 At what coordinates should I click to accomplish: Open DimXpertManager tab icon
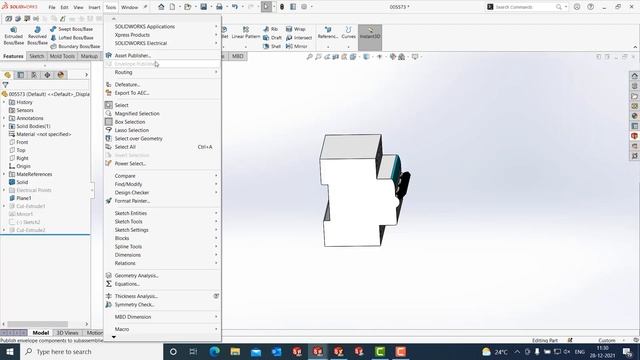click(47, 75)
